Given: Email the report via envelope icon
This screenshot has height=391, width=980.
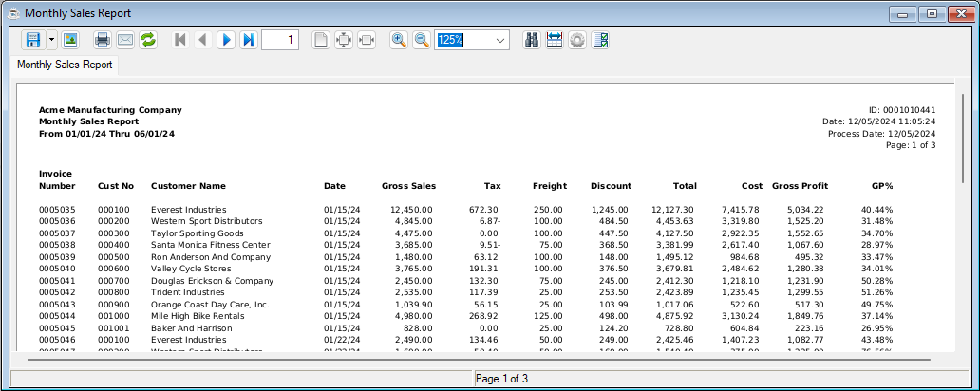Looking at the screenshot, I should [x=125, y=40].
